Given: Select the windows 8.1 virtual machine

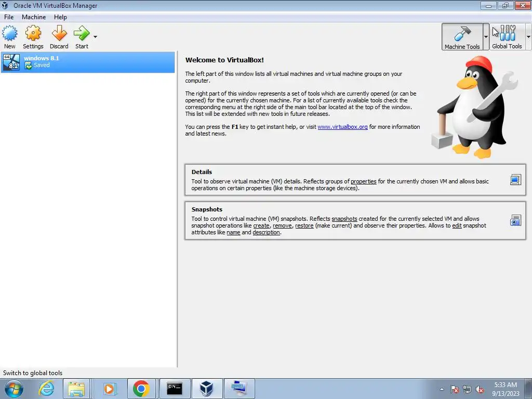Looking at the screenshot, I should [x=88, y=62].
